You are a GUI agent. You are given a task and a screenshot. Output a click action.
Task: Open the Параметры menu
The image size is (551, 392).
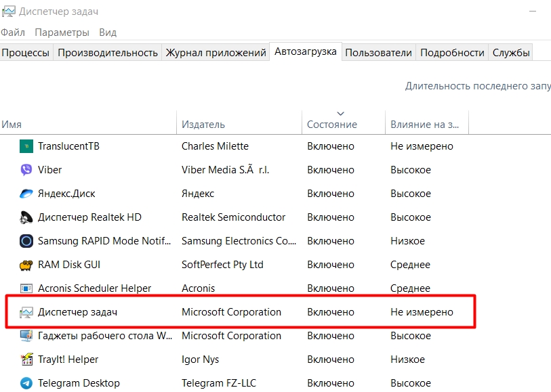point(62,32)
